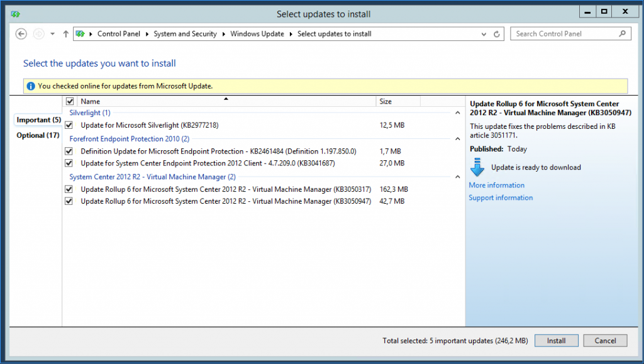
Task: Uncheck Update Rollup 6 KB3050947 checkbox
Action: point(69,201)
